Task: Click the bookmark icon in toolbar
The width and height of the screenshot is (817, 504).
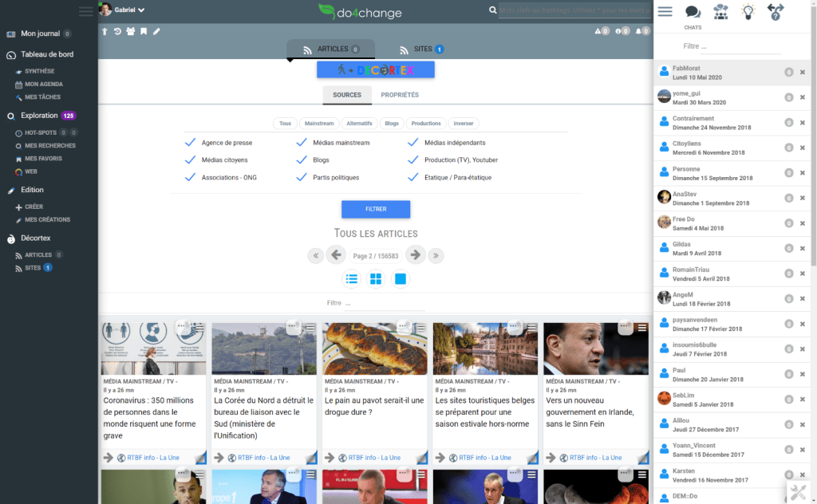Action: coord(144,31)
